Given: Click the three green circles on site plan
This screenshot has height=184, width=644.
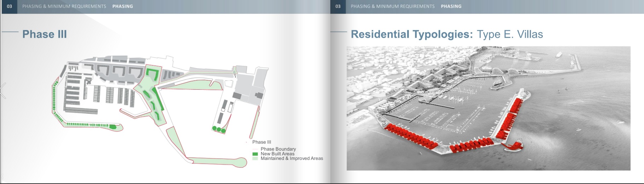Looking at the screenshot, I should pyautogui.click(x=219, y=129).
